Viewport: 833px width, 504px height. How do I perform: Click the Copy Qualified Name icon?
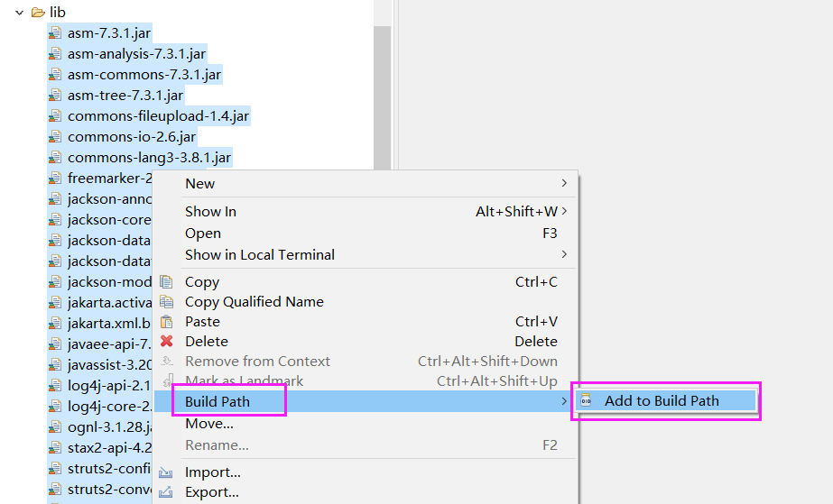click(x=166, y=302)
